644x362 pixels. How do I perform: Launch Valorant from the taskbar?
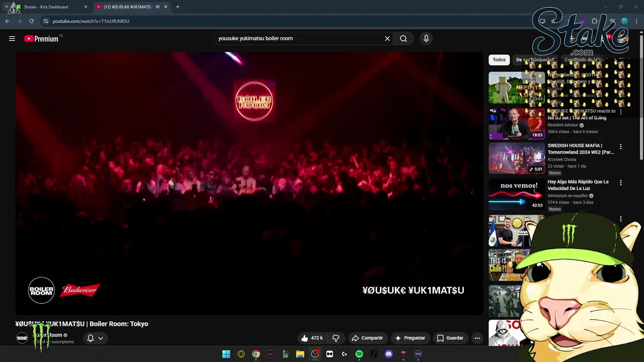click(x=271, y=354)
